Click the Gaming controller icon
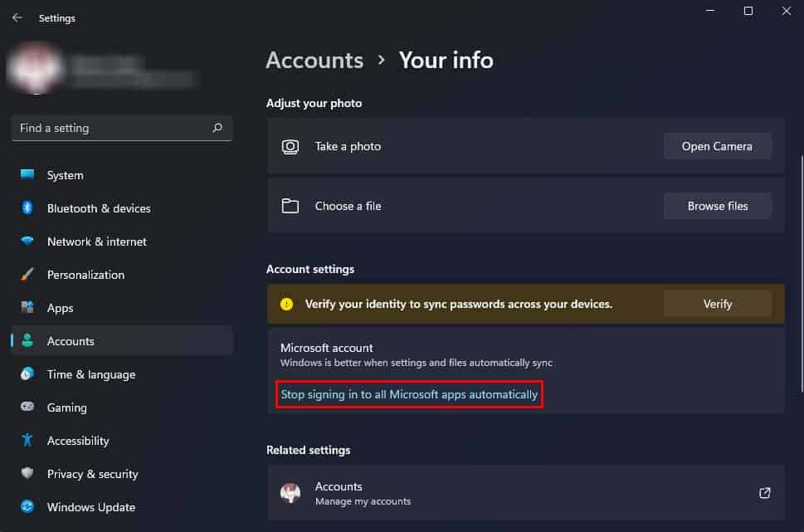Image resolution: width=804 pixels, height=532 pixels. [x=27, y=407]
